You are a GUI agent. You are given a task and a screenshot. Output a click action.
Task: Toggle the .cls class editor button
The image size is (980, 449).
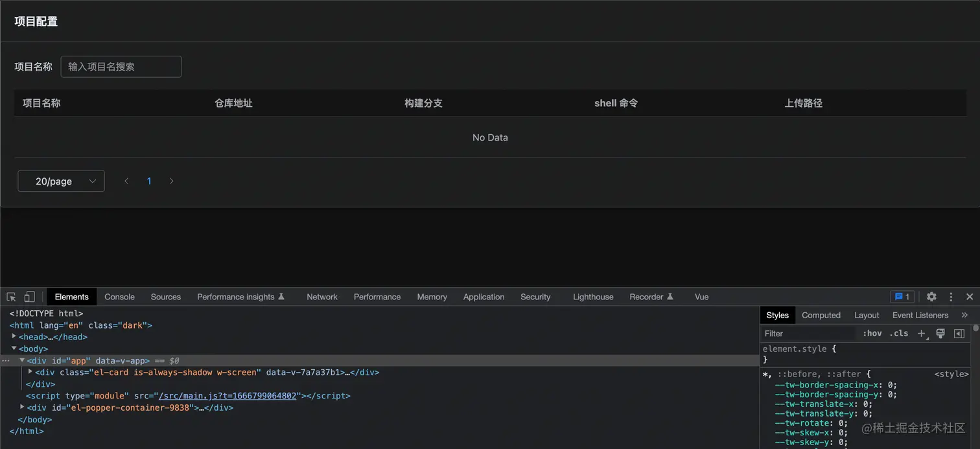coord(899,333)
